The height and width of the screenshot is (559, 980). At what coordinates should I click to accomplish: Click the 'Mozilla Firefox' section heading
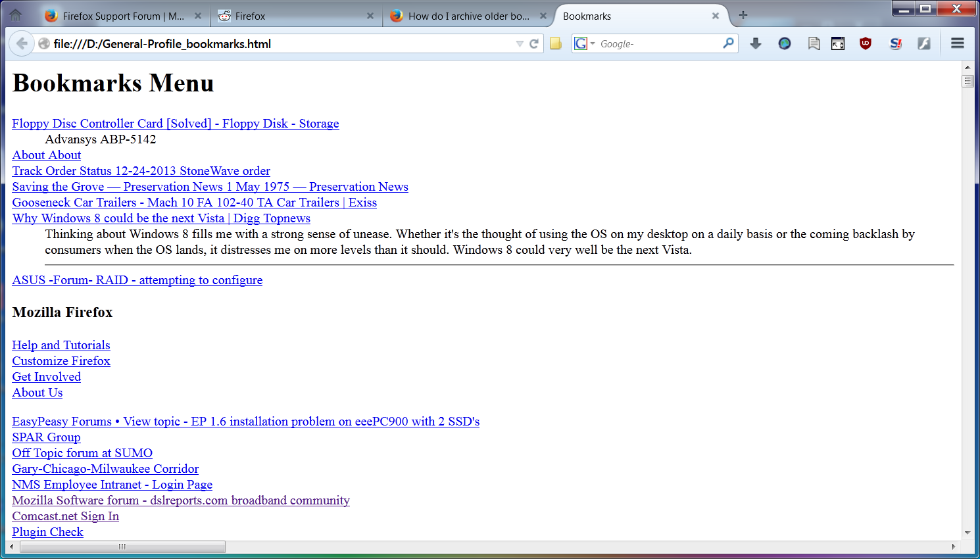pos(62,312)
